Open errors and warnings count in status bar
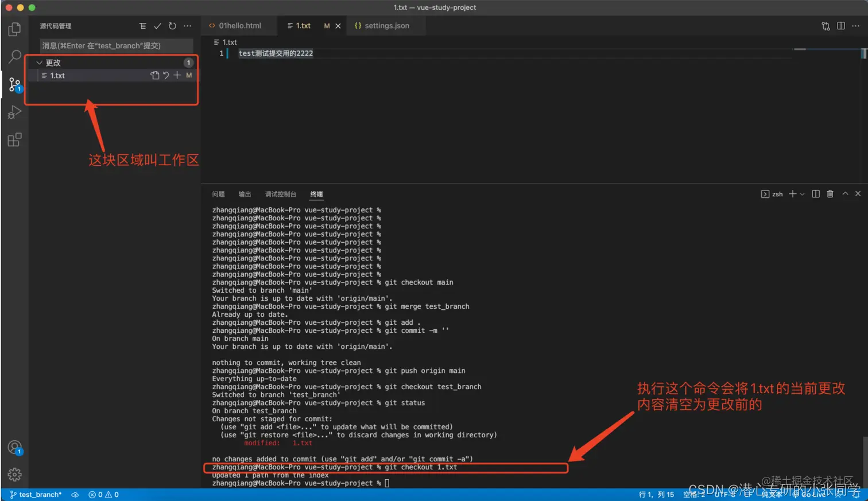This screenshot has height=501, width=868. coord(103,495)
